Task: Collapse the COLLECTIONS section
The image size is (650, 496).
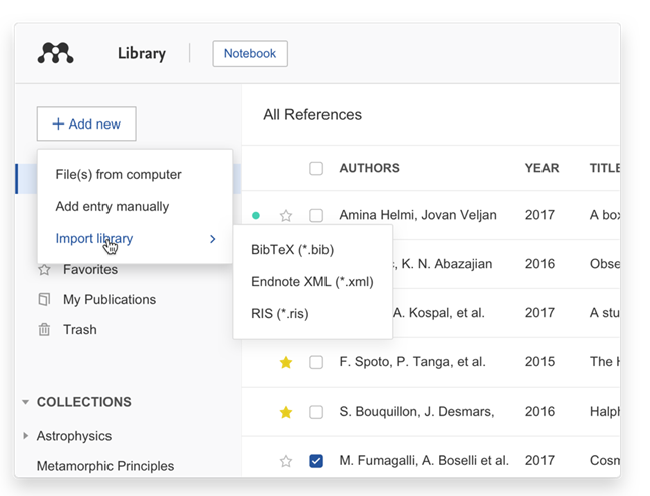Action: (x=25, y=402)
